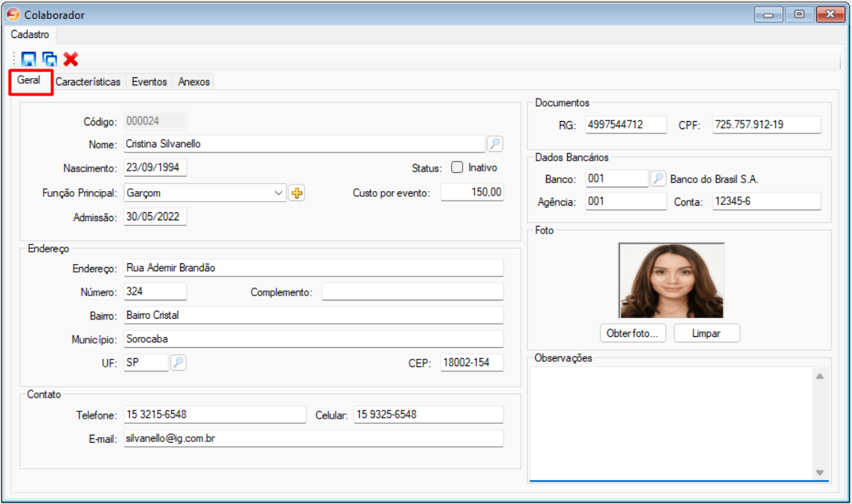
Task: Click the Celular field
Action: (428, 414)
